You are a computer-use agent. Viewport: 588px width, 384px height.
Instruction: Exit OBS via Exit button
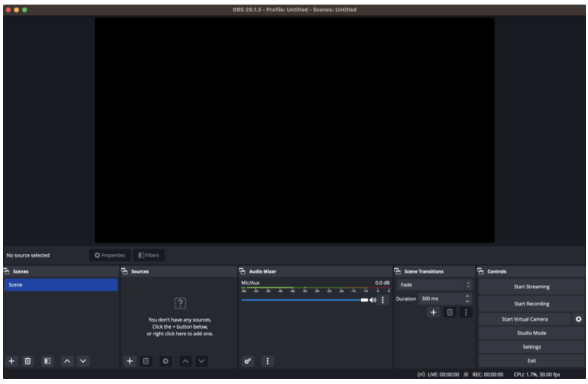(x=531, y=360)
